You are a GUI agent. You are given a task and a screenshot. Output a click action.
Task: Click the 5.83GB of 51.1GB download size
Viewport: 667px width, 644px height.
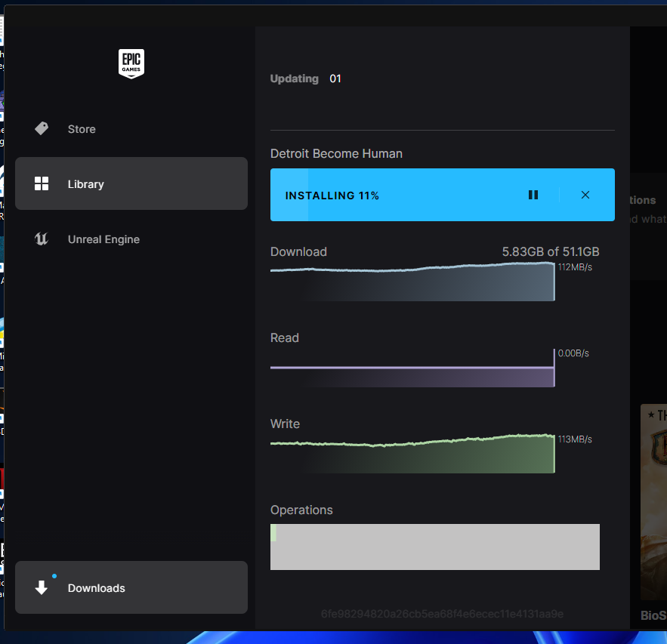click(x=551, y=251)
